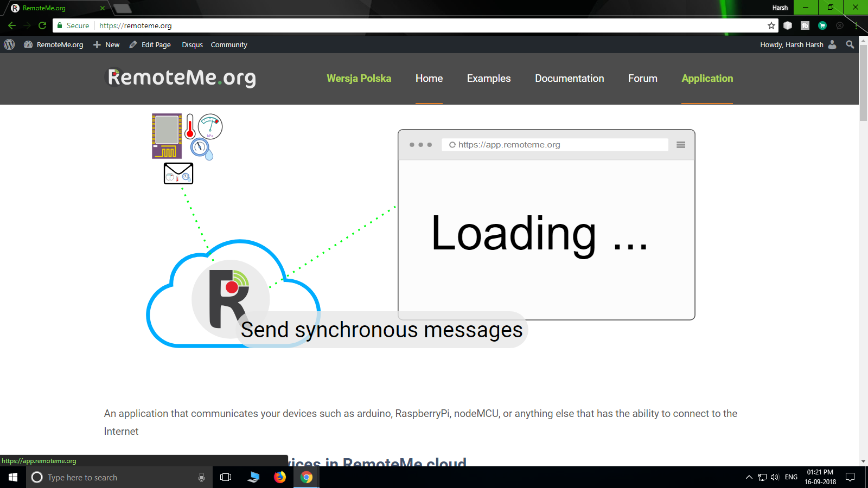The image size is (868, 488).
Task: Open the shopping cart extension
Action: (x=822, y=25)
